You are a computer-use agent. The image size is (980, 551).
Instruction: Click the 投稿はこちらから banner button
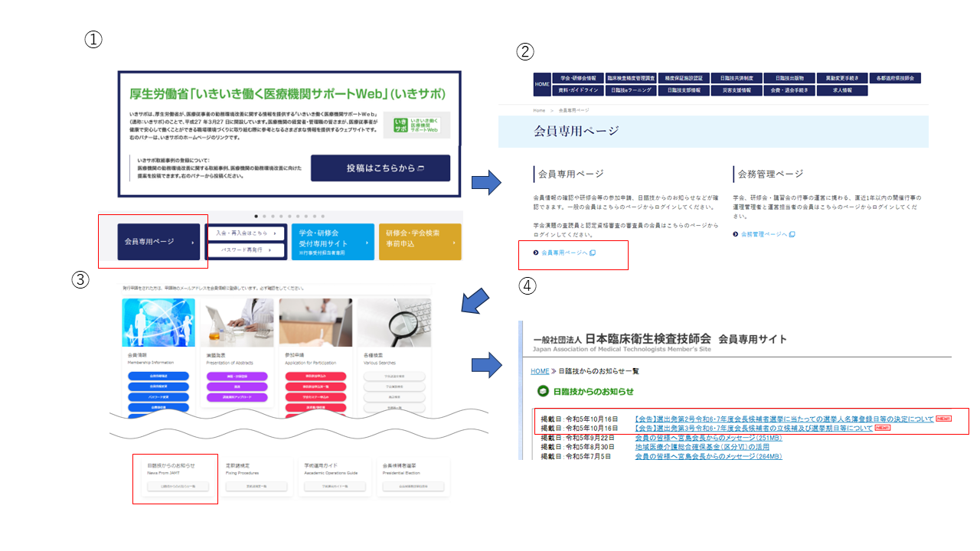pyautogui.click(x=381, y=168)
